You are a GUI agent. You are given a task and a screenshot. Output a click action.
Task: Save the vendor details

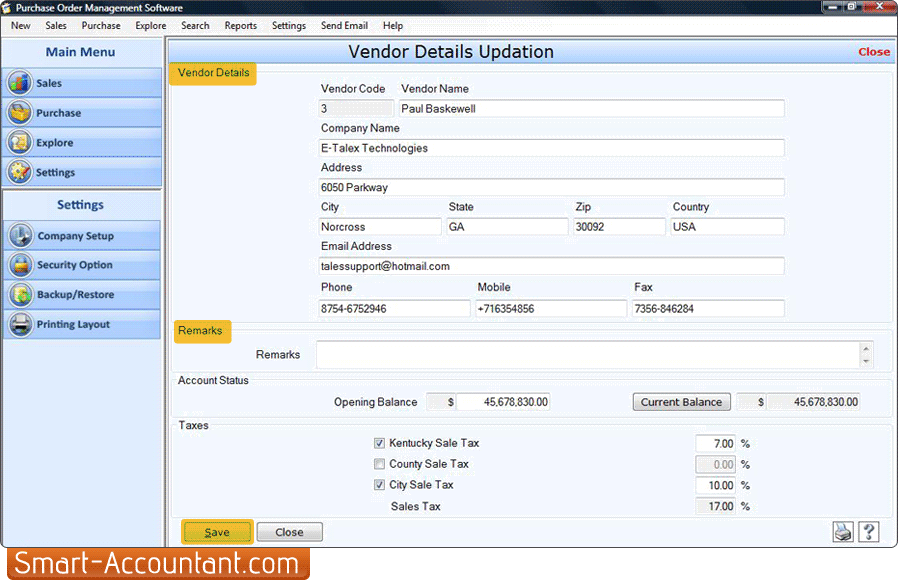pos(216,531)
